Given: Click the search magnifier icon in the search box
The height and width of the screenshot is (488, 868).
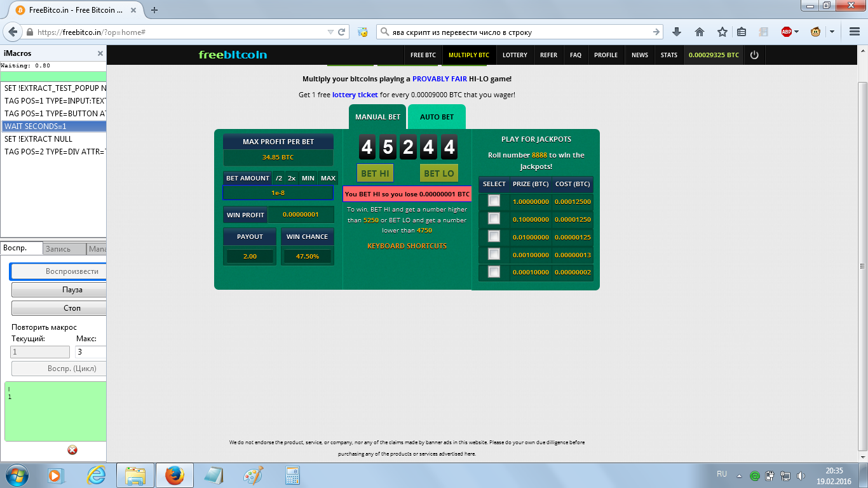Looking at the screenshot, I should [385, 32].
